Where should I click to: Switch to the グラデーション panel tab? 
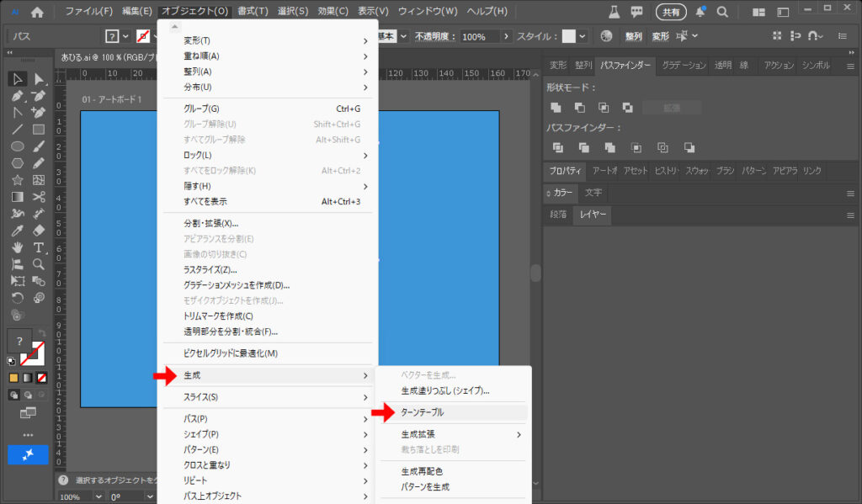(684, 66)
